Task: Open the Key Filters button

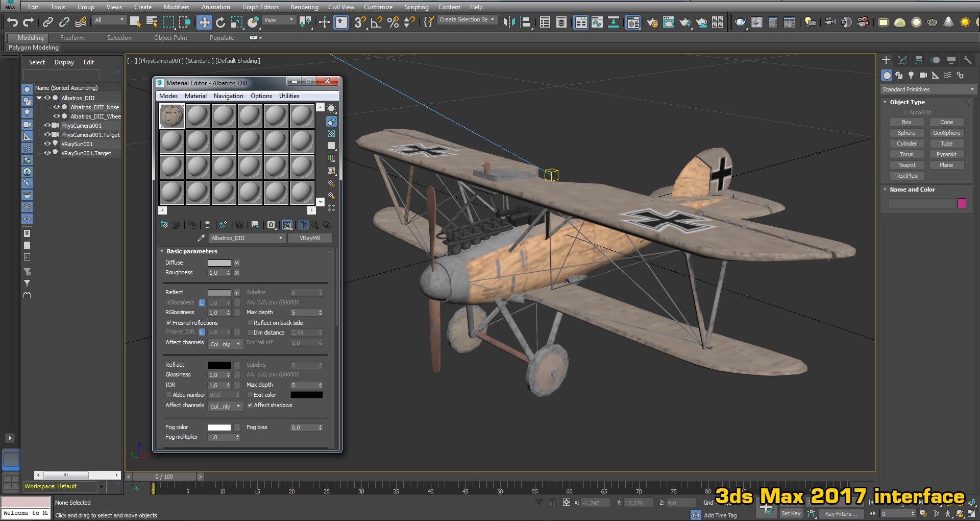Action: point(841,514)
